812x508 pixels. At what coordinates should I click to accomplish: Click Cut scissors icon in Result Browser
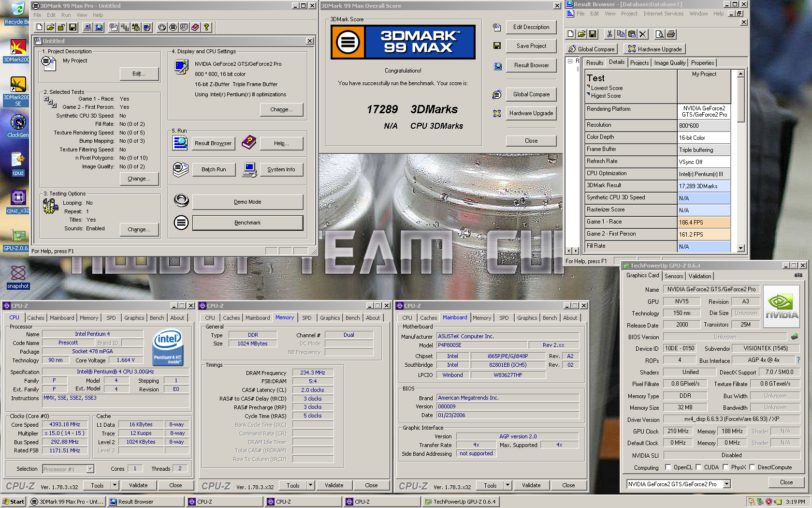pos(609,34)
